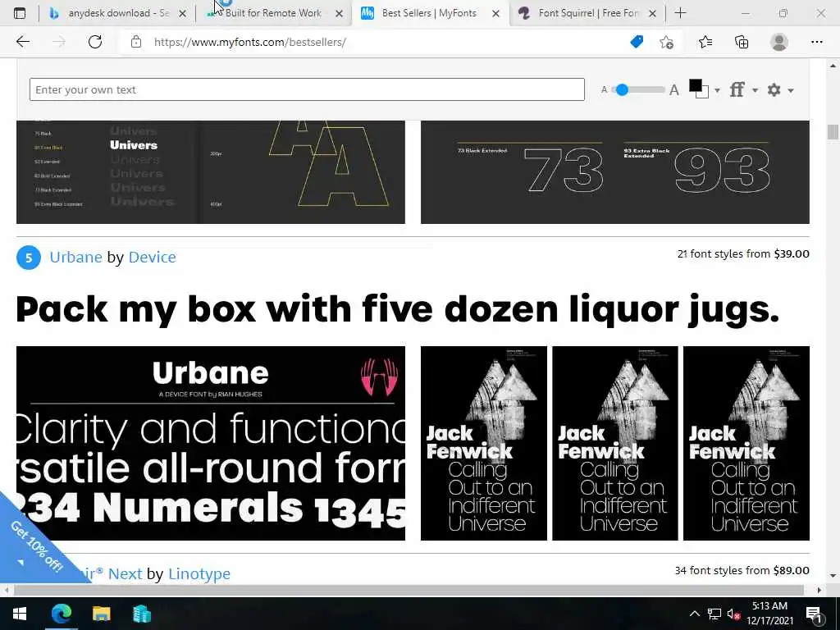Click the Get 10% off corner banner

33,547
